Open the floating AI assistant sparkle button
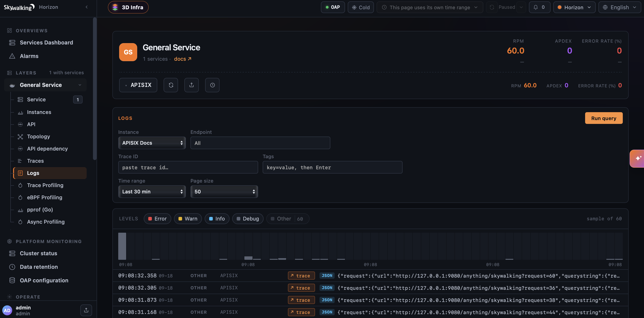Viewport: 644px width, 318px height. [637, 158]
